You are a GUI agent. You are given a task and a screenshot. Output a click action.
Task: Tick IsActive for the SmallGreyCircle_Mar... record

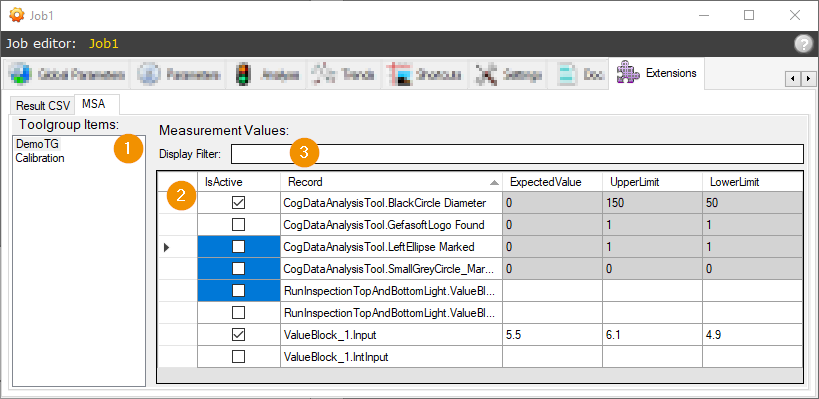(x=239, y=269)
